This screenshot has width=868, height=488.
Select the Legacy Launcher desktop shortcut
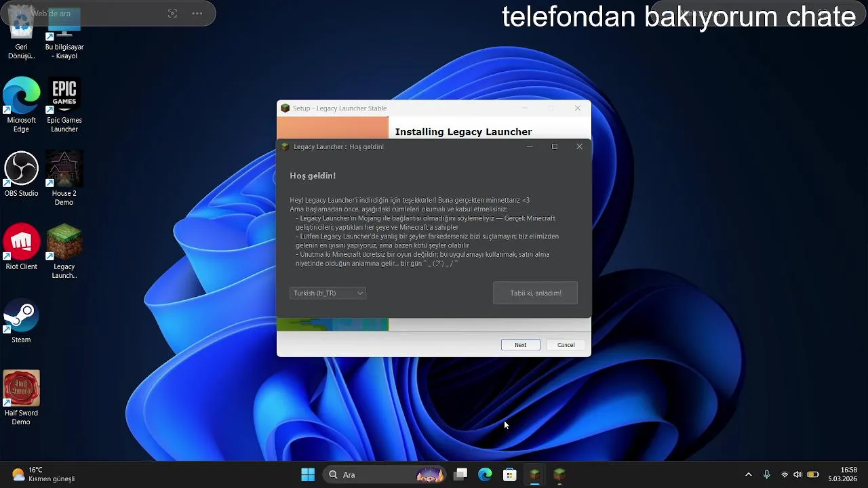[64, 251]
